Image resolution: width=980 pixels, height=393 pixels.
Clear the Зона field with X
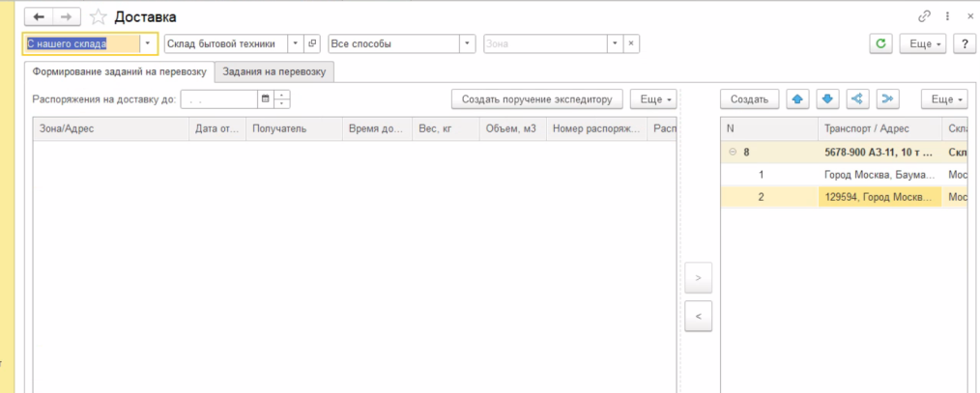630,43
